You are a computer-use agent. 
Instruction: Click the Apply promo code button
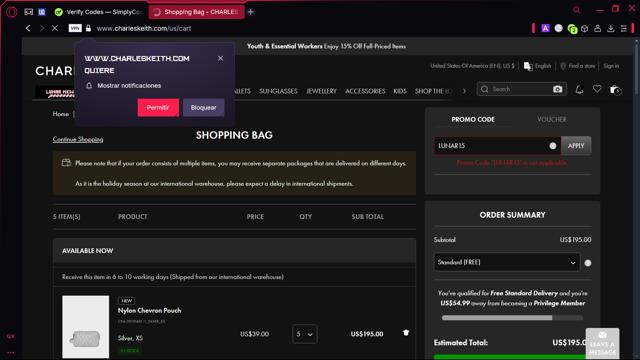pyautogui.click(x=576, y=146)
